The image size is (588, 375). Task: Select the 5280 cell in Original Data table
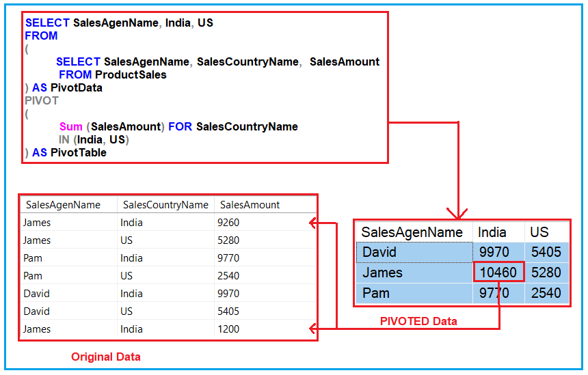[x=228, y=240]
